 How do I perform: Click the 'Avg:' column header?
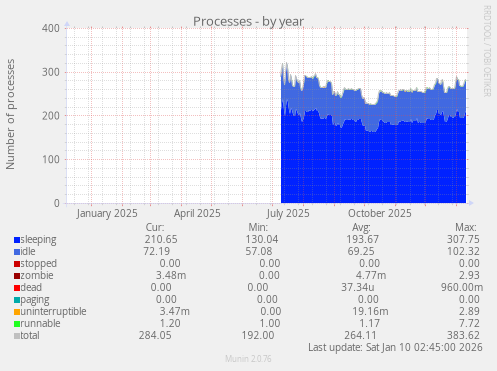pyautogui.click(x=361, y=227)
